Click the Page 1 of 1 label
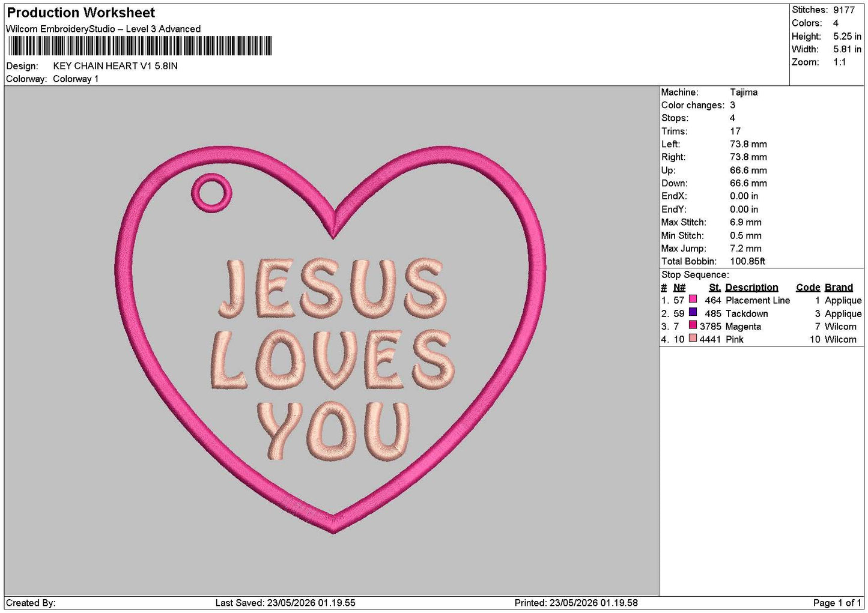Viewport: 868px width, 613px height. click(837, 603)
